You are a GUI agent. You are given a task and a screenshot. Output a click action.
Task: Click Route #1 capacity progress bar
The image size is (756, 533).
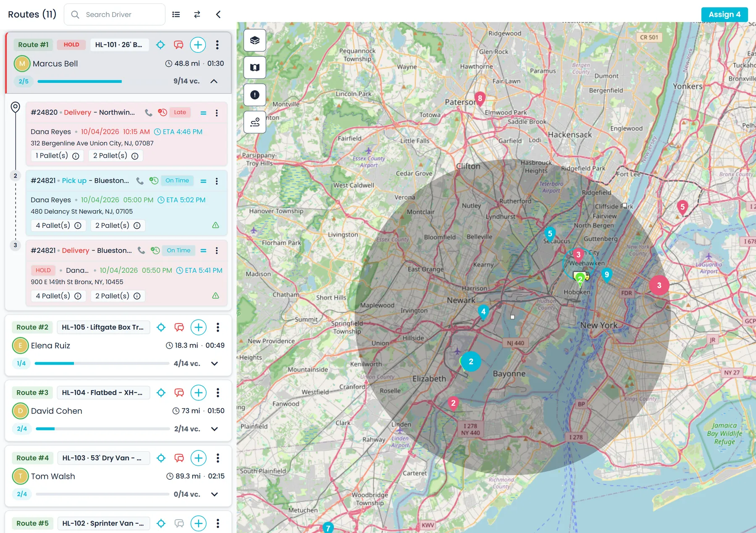[x=103, y=81]
